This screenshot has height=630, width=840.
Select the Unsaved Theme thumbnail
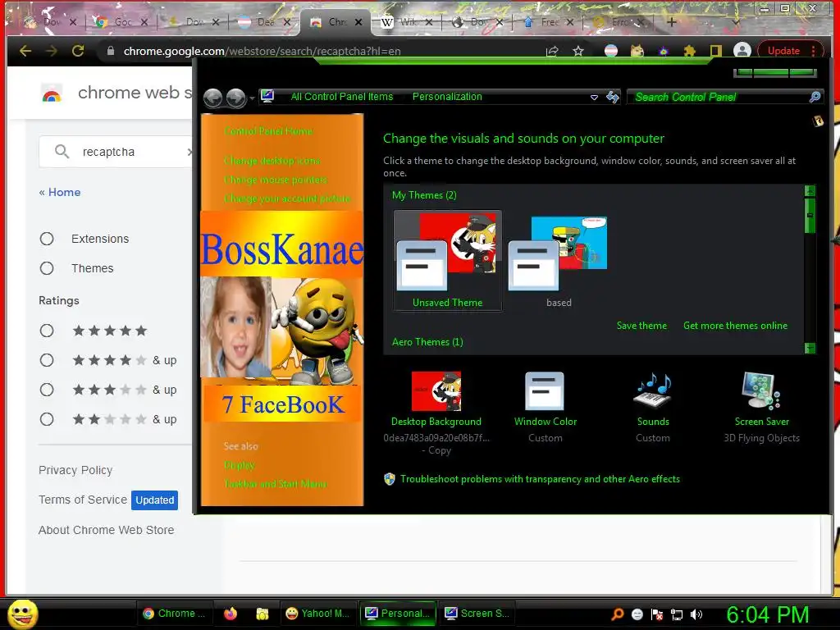click(x=447, y=260)
